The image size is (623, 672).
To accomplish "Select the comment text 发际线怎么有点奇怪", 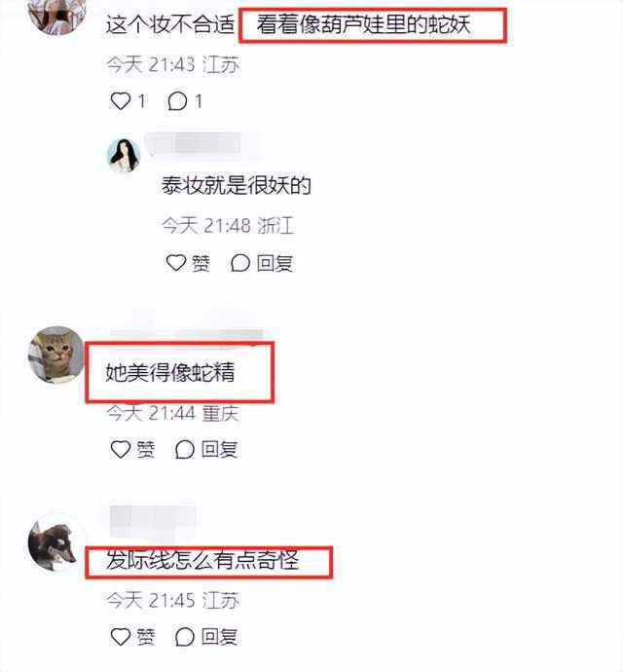I will point(202,560).
